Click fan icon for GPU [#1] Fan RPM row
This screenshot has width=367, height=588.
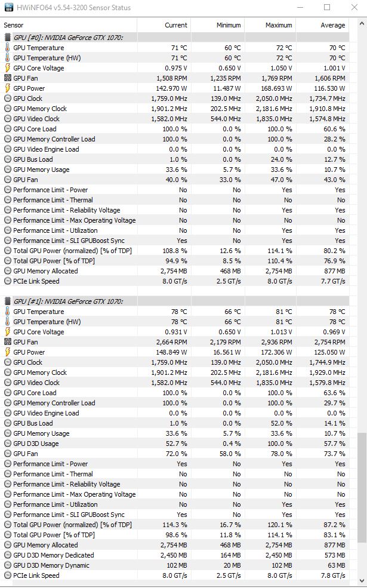tap(8, 342)
